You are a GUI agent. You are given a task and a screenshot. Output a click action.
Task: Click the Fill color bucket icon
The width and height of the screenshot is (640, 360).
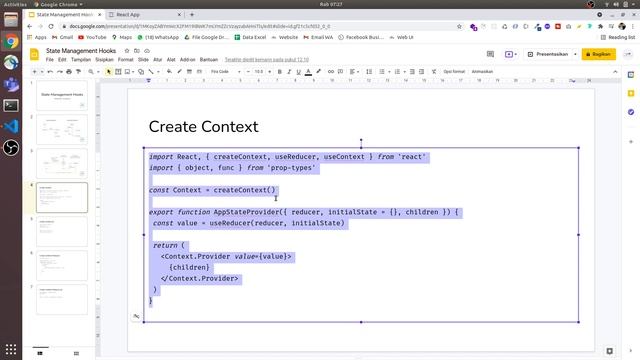tap(169, 72)
